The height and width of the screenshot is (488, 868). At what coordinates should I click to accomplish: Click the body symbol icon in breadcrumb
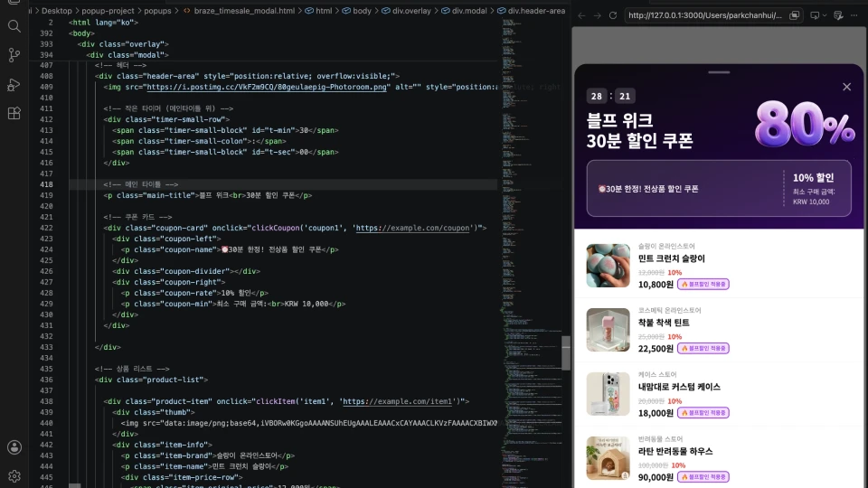(x=346, y=11)
